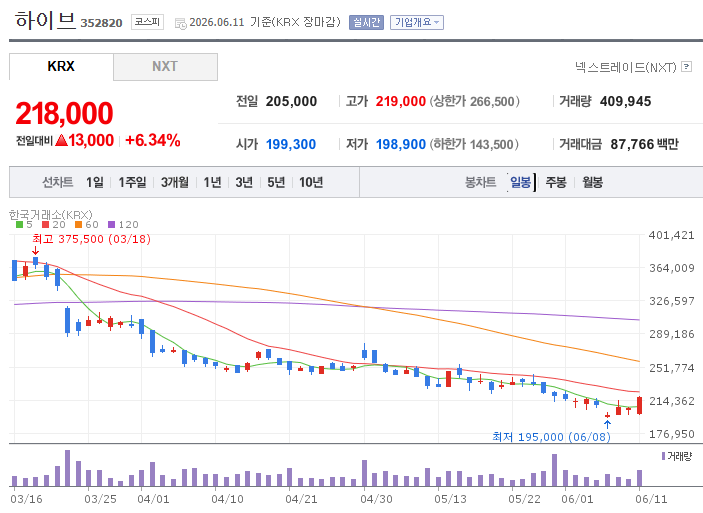Select the 월봉 monthly candle chart

point(592,182)
